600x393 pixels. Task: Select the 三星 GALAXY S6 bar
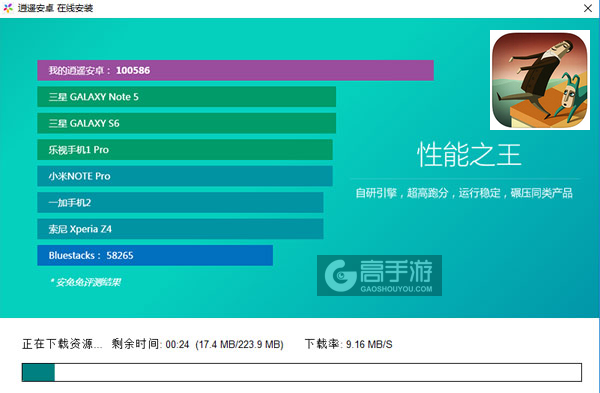point(186,123)
